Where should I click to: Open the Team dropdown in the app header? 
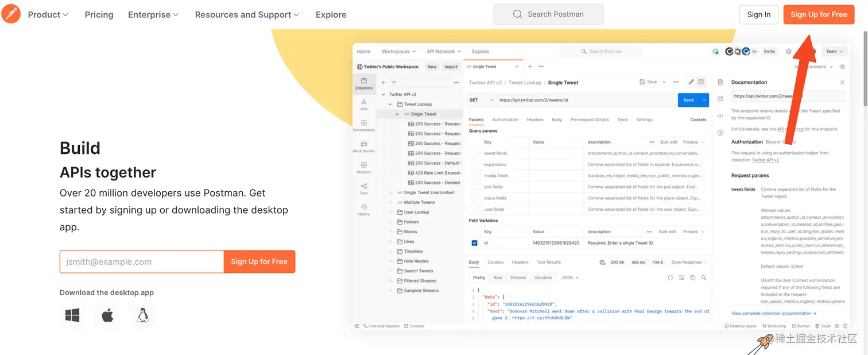pos(835,51)
